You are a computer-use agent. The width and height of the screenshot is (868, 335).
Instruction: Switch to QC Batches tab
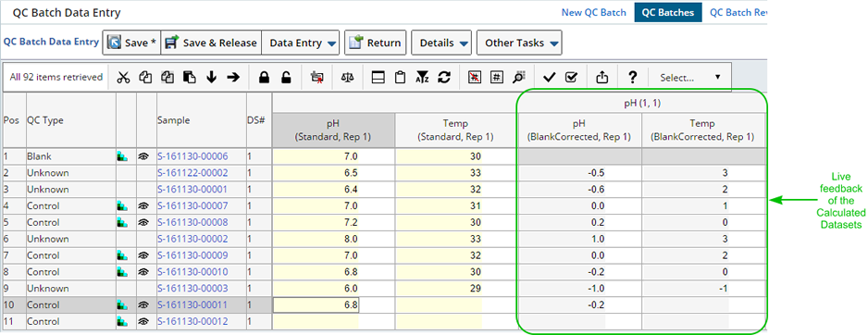coord(668,12)
